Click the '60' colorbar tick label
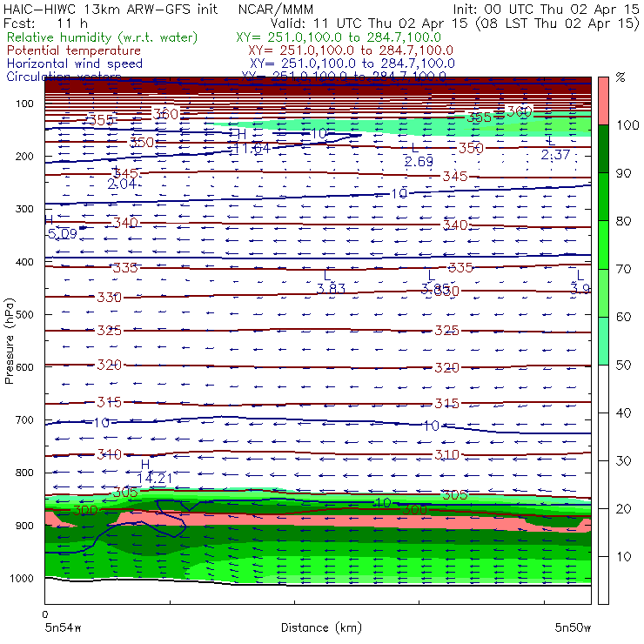The width and height of the screenshot is (644, 644). (x=623, y=317)
